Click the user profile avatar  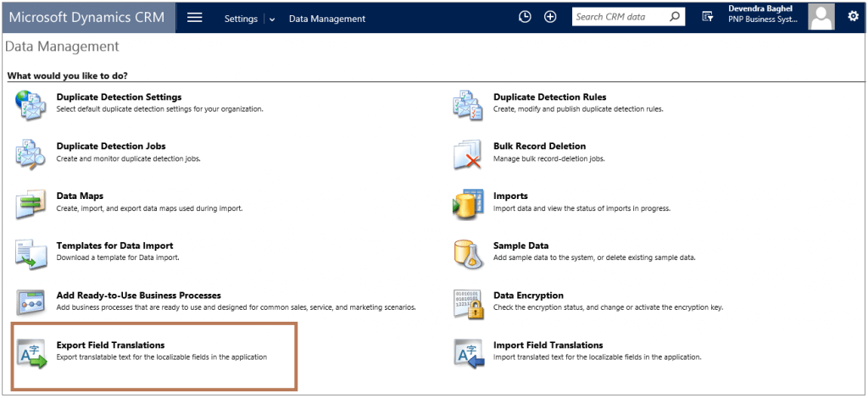click(x=821, y=17)
